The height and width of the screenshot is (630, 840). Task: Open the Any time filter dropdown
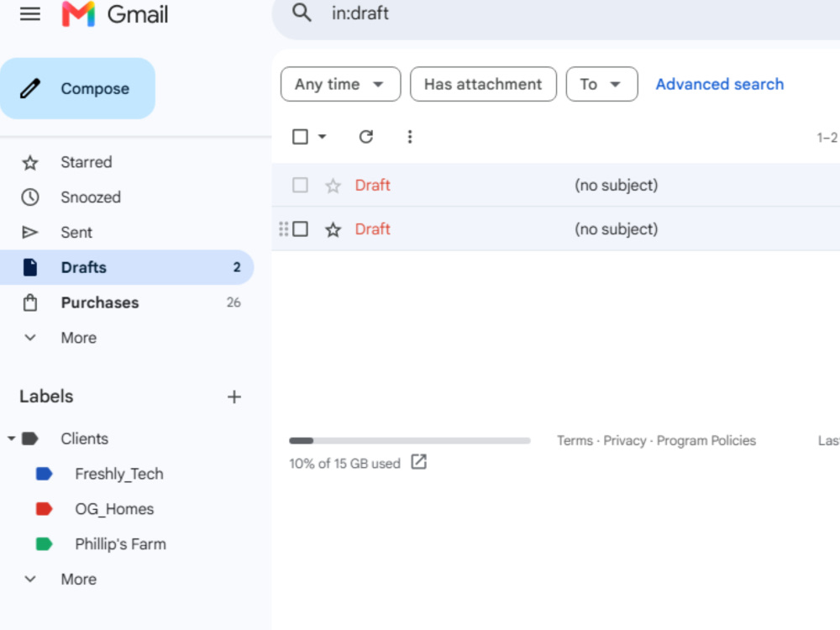coord(340,84)
